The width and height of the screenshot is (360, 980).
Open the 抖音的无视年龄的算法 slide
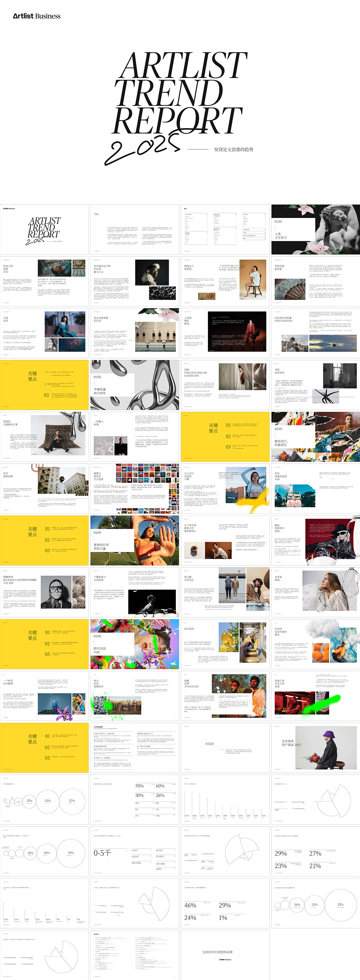click(x=316, y=644)
